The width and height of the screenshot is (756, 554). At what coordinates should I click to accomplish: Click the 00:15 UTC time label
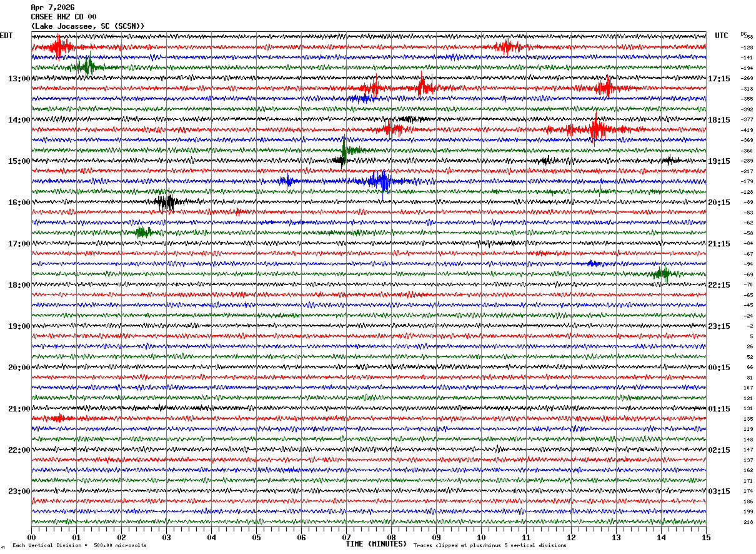pos(719,368)
